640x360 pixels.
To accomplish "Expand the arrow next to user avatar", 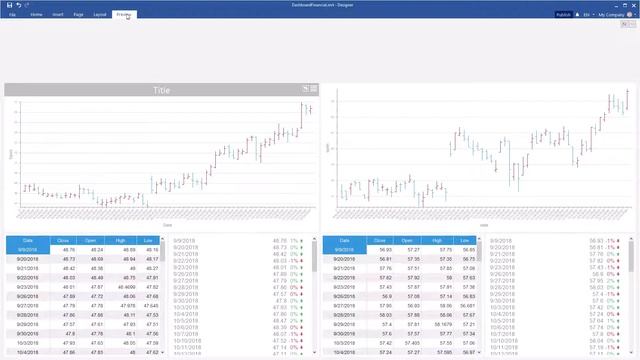I will click(x=635, y=14).
